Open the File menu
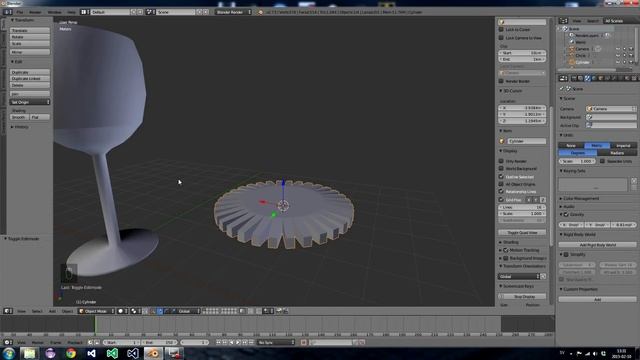This screenshot has height=360, width=640. [x=19, y=12]
